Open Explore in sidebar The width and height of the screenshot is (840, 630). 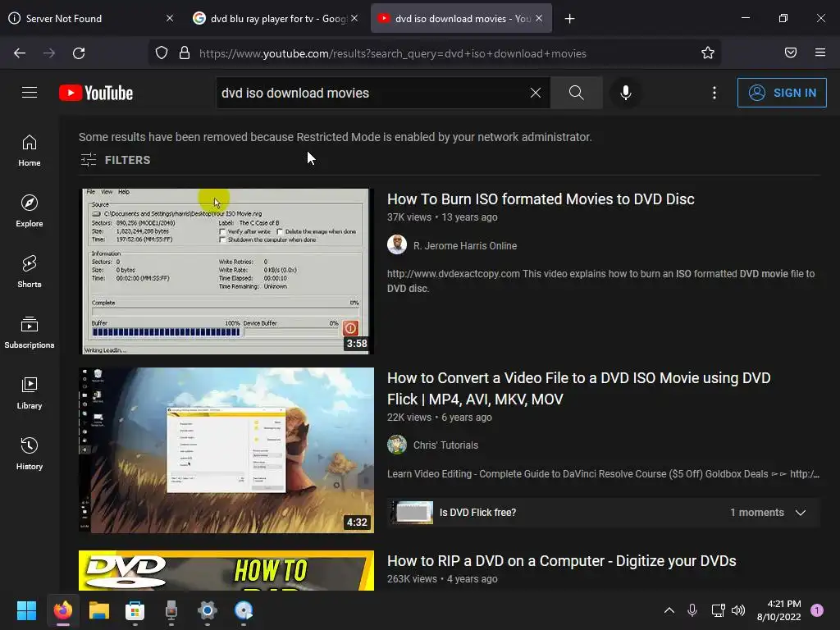30,211
